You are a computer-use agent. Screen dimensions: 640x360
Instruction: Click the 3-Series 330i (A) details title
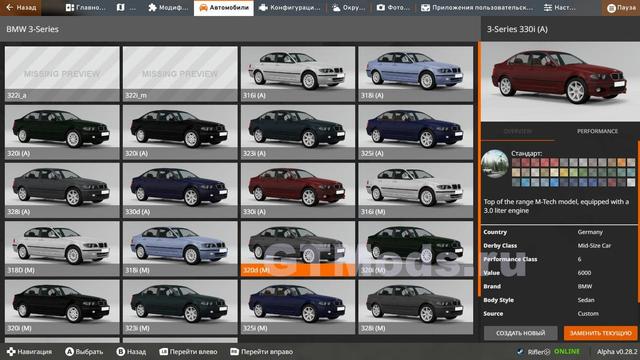pos(517,29)
